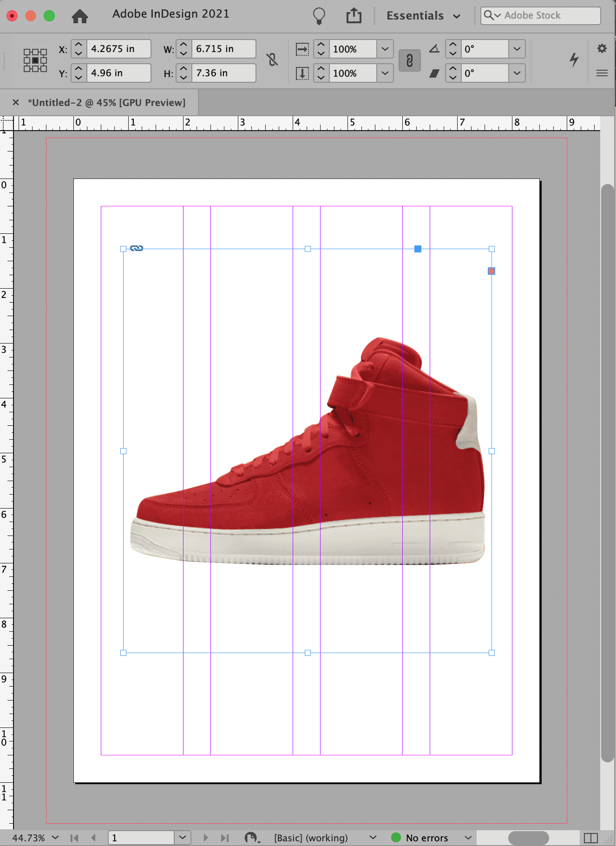
Task: Select the reference point locator grid
Action: pos(35,60)
